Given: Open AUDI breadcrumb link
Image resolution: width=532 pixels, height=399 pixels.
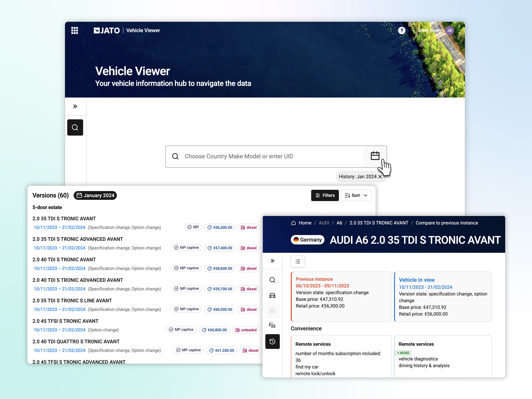Looking at the screenshot, I should click(x=324, y=223).
